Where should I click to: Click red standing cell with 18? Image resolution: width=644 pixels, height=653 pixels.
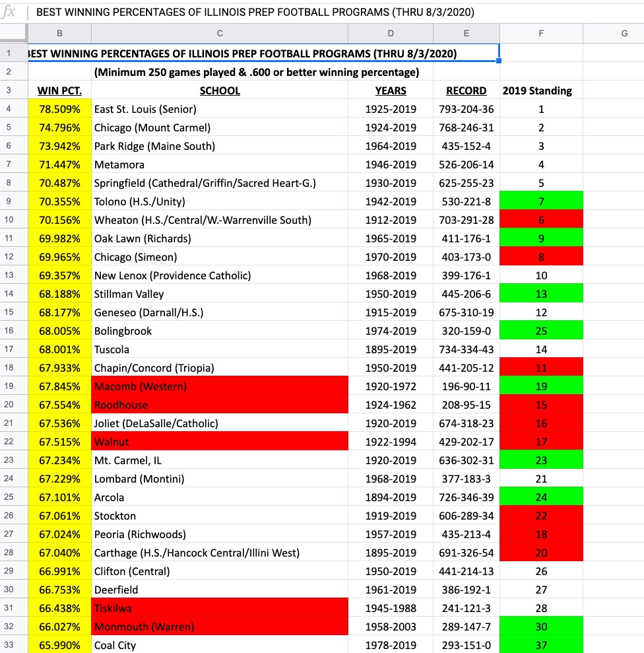pyautogui.click(x=541, y=534)
